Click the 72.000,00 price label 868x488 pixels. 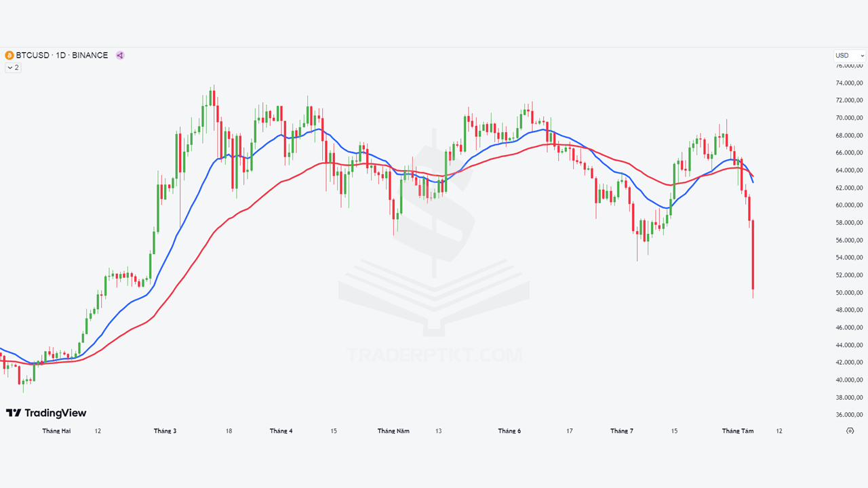(849, 100)
